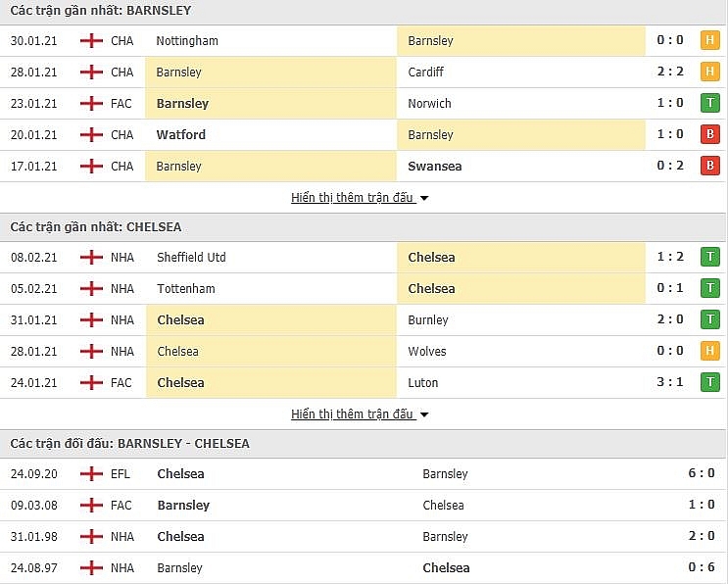Open 'Hiển thị thêm trận đấu' under Chelsea
728x584 pixels.
pos(353,414)
